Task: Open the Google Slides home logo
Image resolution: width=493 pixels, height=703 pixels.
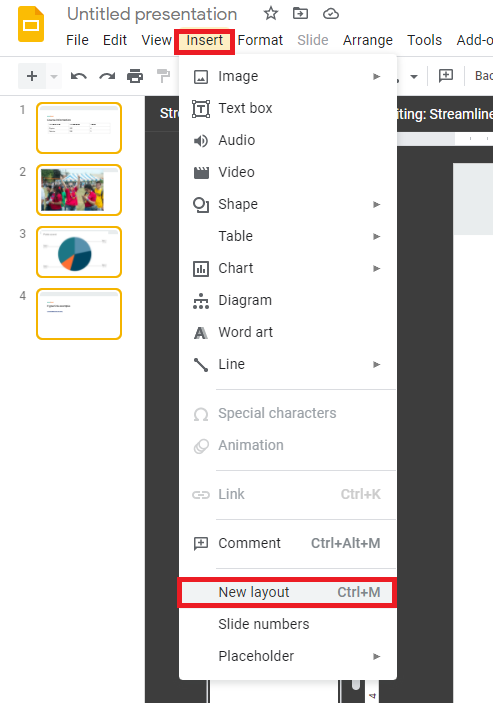Action: click(31, 24)
